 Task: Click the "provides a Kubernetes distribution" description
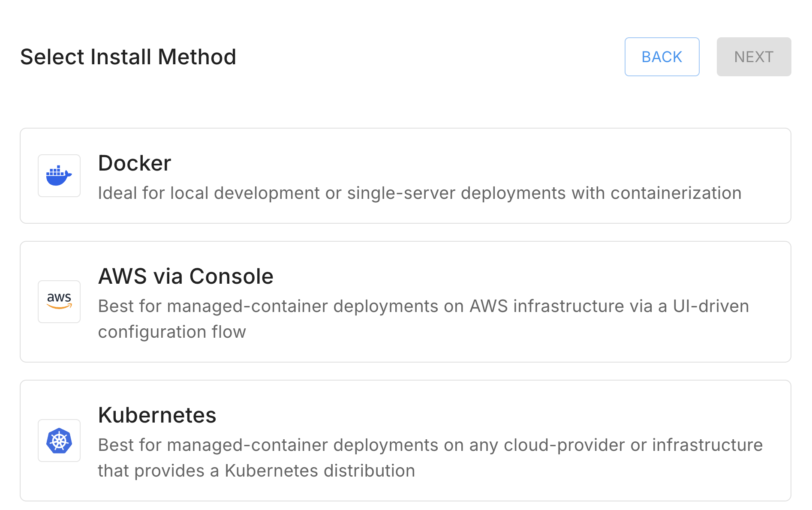430,458
